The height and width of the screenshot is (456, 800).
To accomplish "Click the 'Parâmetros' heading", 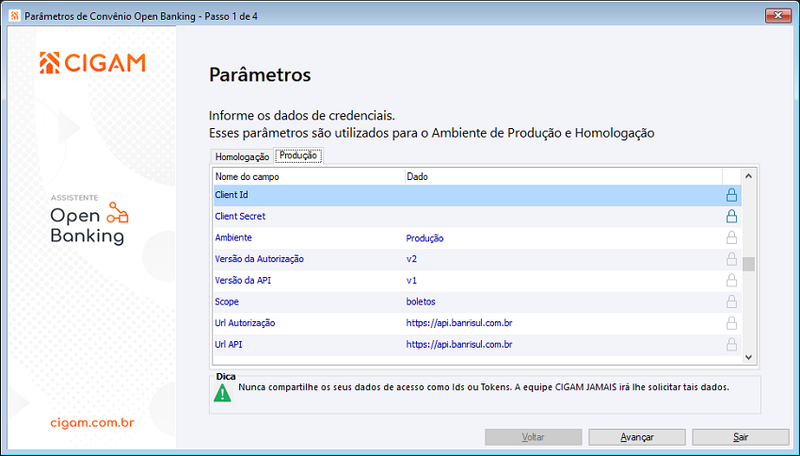I will tap(260, 75).
